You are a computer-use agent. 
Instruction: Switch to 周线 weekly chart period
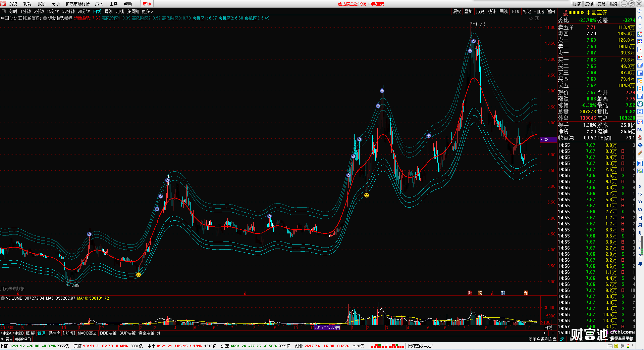[x=109, y=11]
